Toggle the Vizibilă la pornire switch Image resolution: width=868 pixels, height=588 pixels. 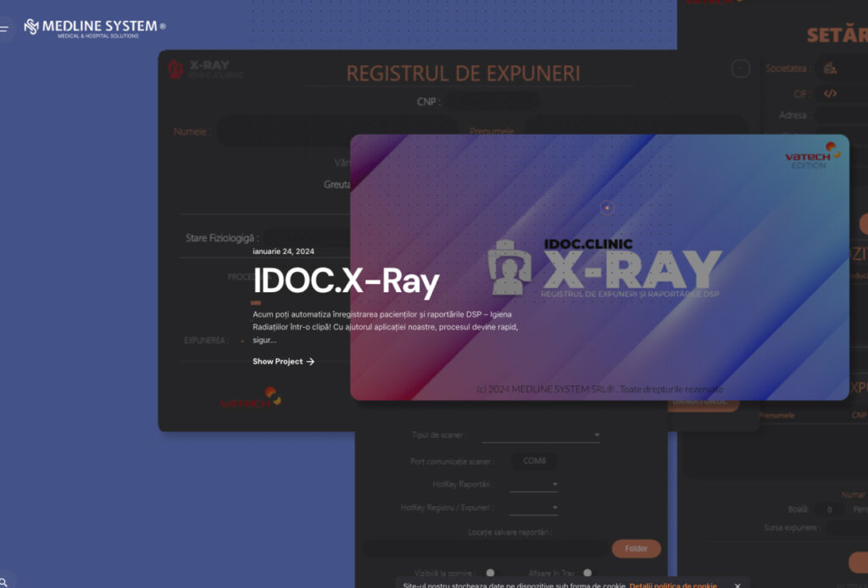[x=490, y=574]
